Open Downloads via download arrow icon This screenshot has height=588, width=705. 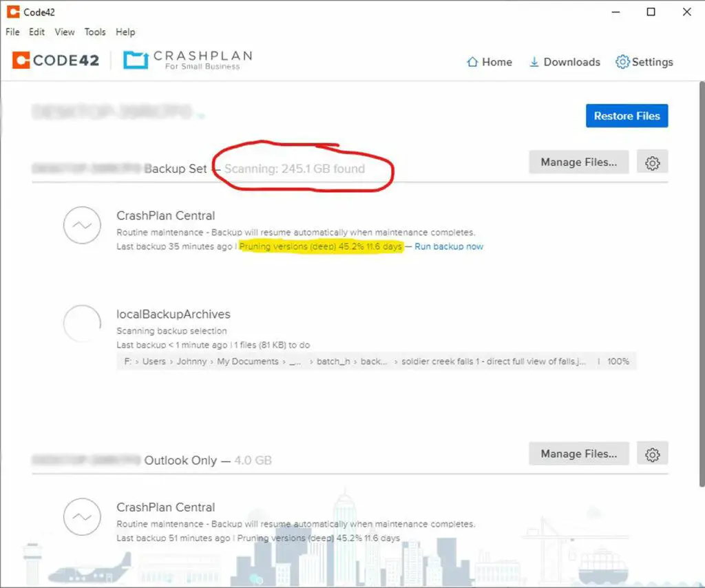(x=534, y=61)
